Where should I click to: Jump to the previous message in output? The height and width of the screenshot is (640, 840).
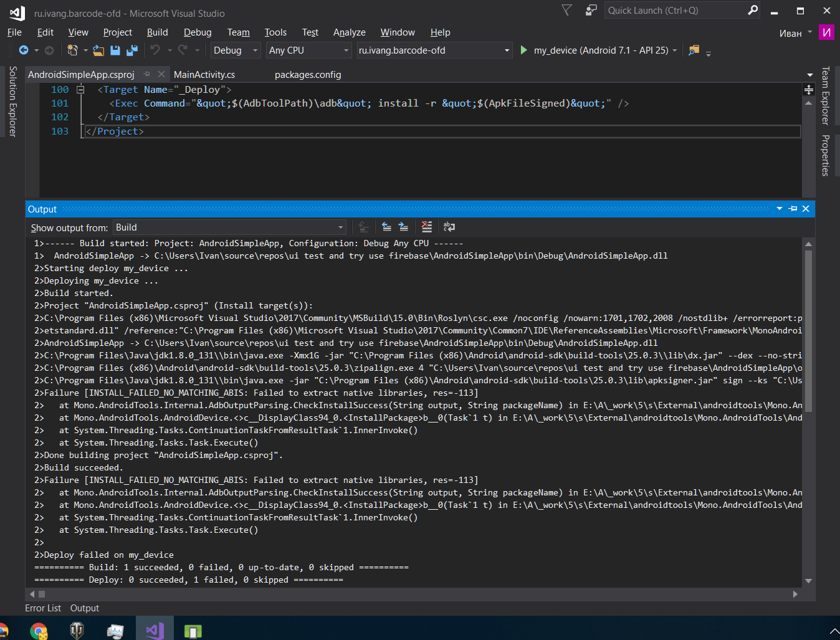386,227
